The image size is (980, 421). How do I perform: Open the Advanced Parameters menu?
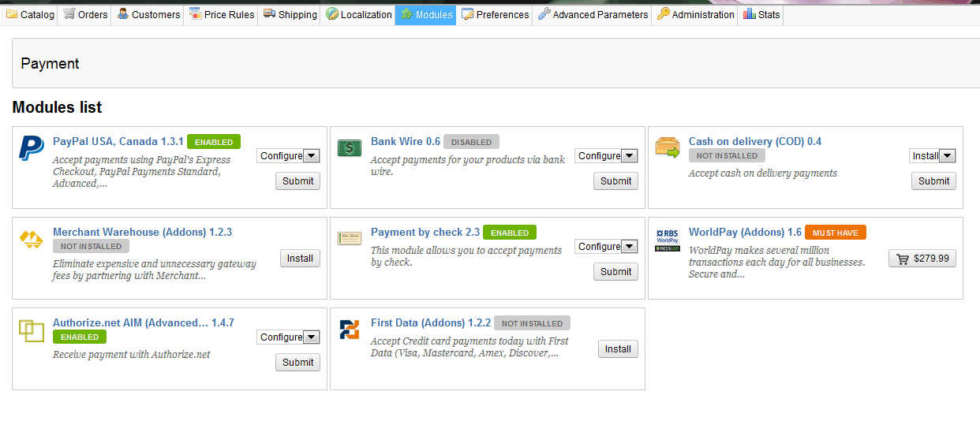click(592, 14)
